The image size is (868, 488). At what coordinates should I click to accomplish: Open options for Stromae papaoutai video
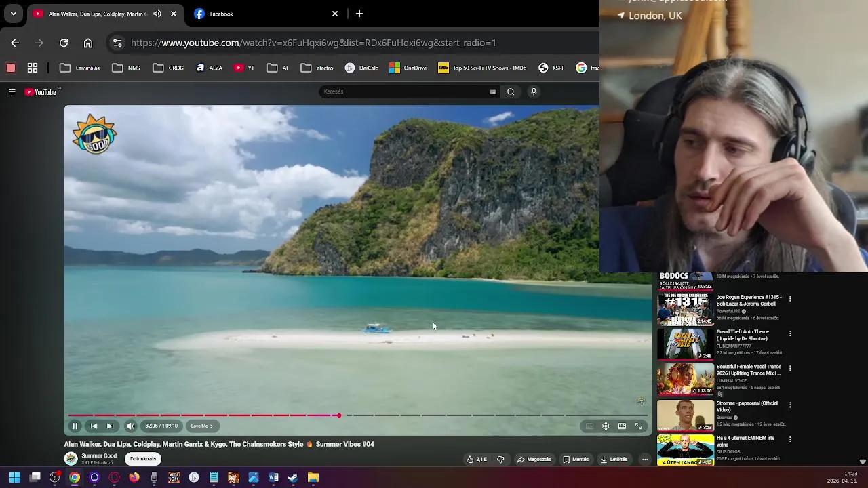click(x=790, y=405)
